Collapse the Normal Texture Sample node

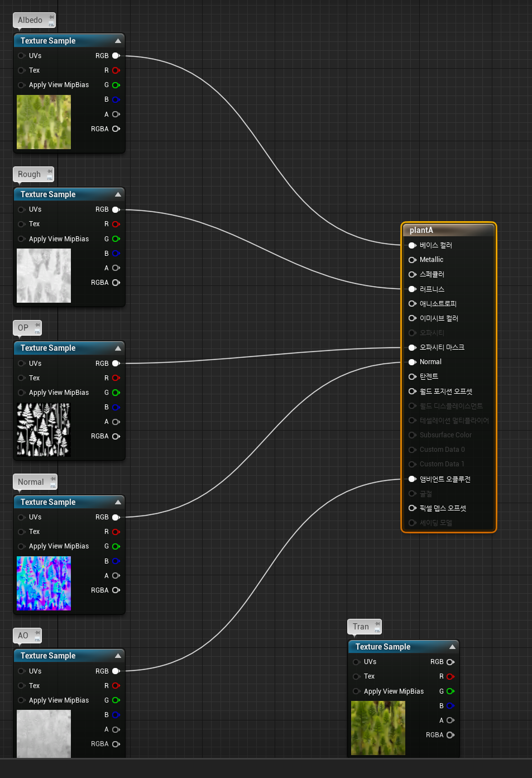tap(118, 502)
